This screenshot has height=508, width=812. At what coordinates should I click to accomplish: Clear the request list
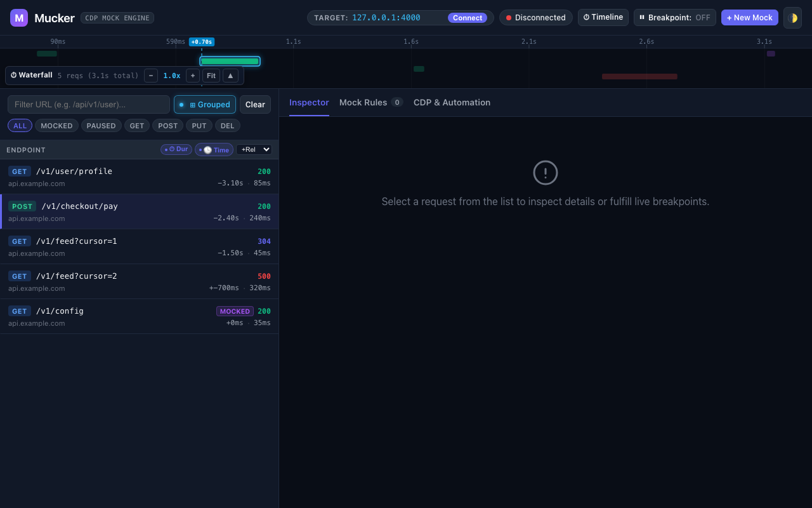255,104
